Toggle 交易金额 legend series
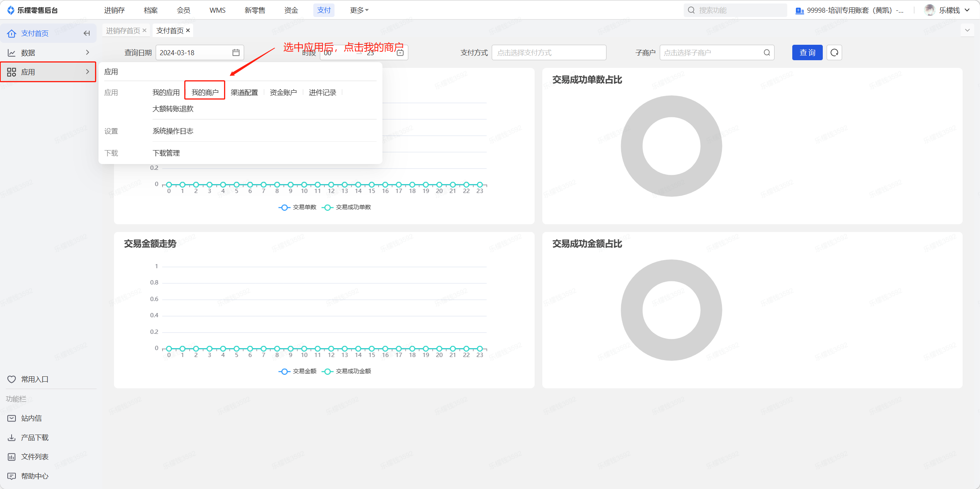Screen dimensions: 980x489 coord(297,371)
